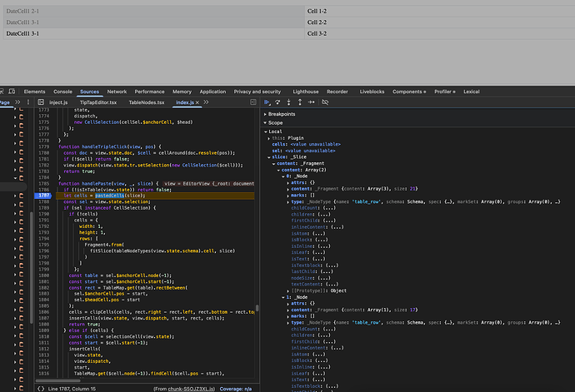This screenshot has width=575, height=392.
Task: Click the Coverage: n/a link
Action: tap(236, 389)
